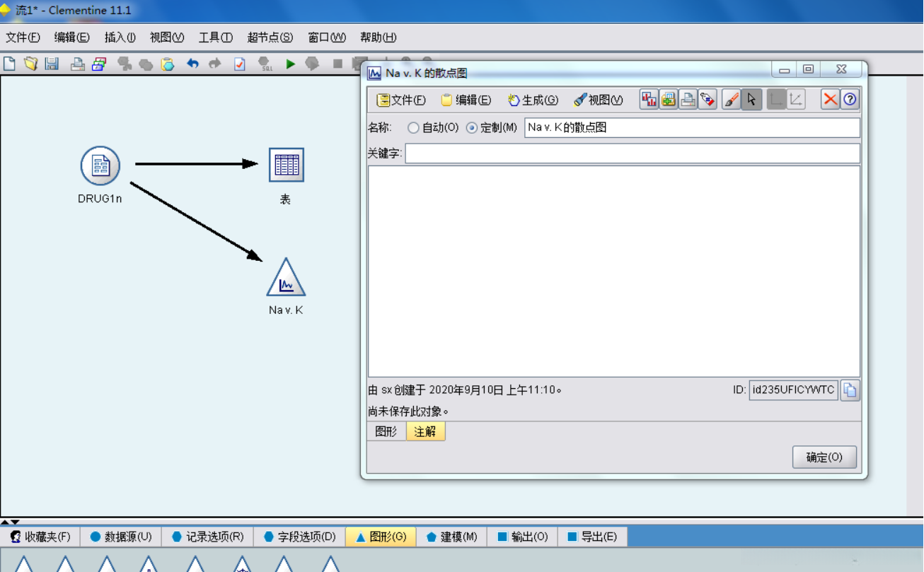Viewport: 924px width, 572px height.
Task: Open the 导出(E) palette tab
Action: point(592,537)
